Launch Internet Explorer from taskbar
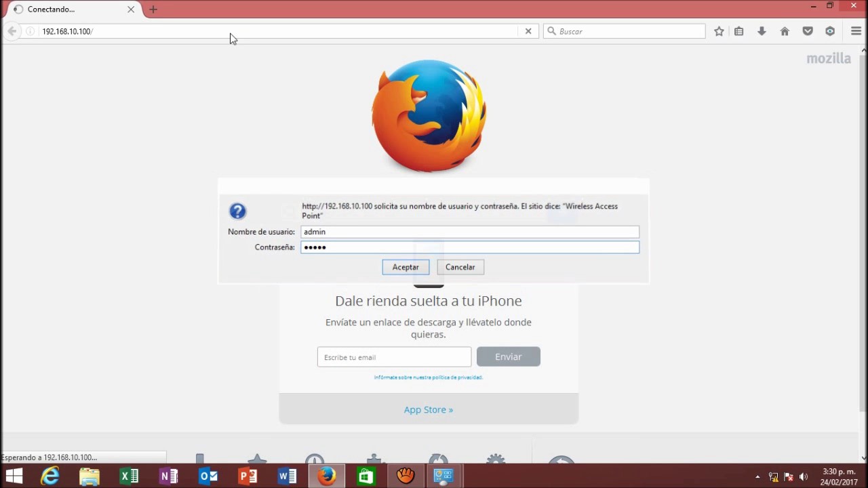This screenshot has height=488, width=868. pyautogui.click(x=50, y=476)
